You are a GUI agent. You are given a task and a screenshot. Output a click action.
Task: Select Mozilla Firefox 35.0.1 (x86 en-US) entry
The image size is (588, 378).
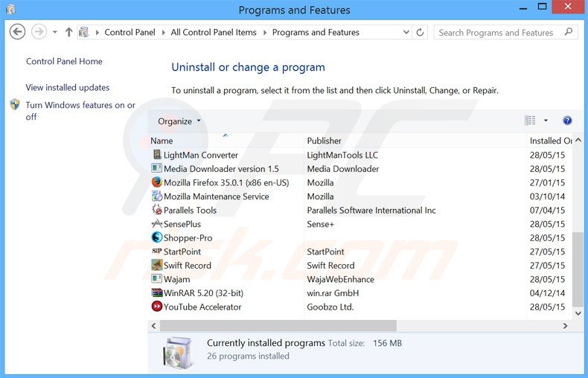coord(226,182)
